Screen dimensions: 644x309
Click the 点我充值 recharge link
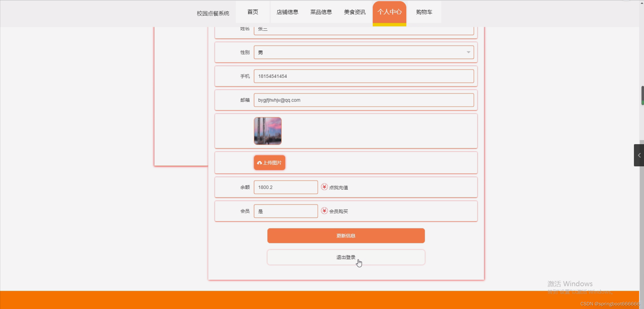coord(338,188)
